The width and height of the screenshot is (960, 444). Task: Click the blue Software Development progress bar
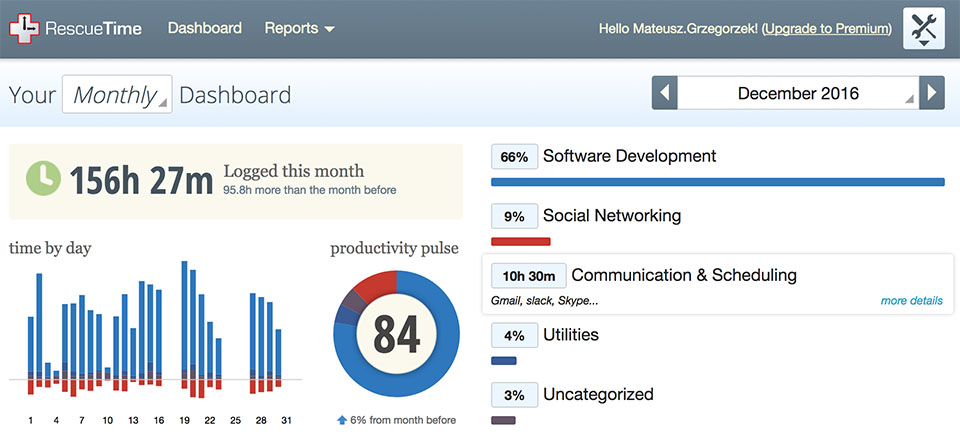tap(718, 182)
